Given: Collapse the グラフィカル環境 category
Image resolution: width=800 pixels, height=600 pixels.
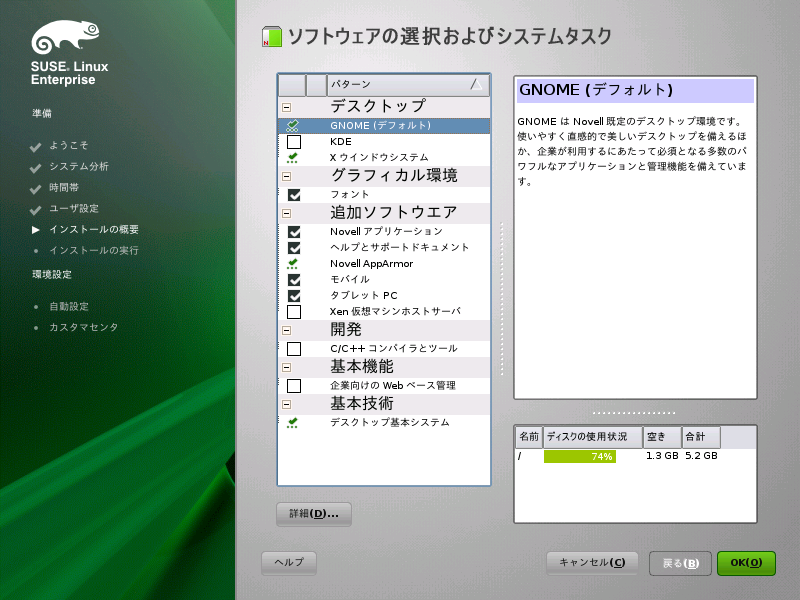Looking at the screenshot, I should point(287,177).
